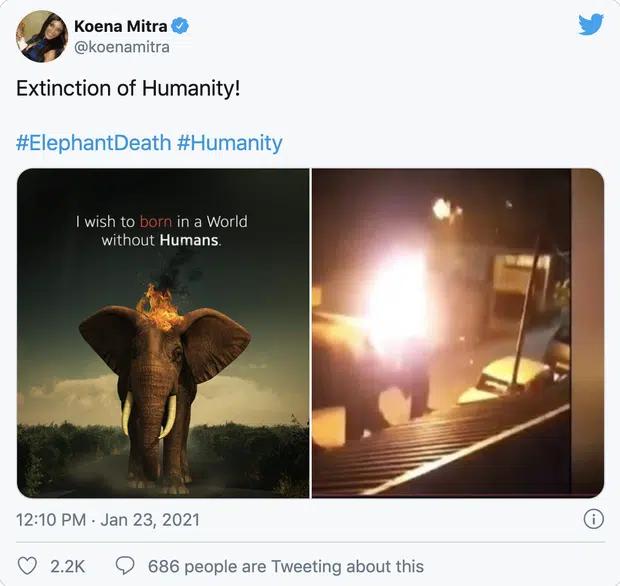Click the Koena Mitra display name
This screenshot has height=586, width=620.
(x=120, y=25)
